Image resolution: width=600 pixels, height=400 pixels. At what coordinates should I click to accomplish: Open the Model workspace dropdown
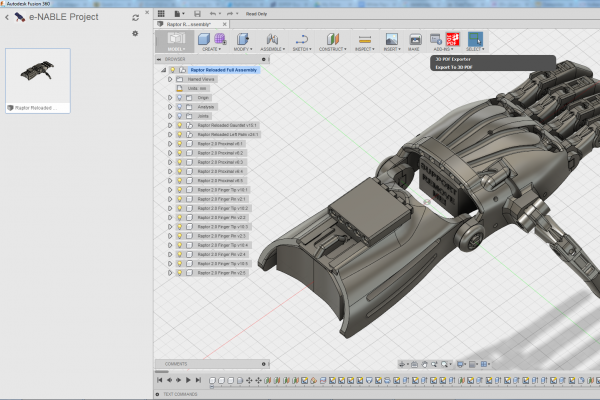(x=176, y=41)
